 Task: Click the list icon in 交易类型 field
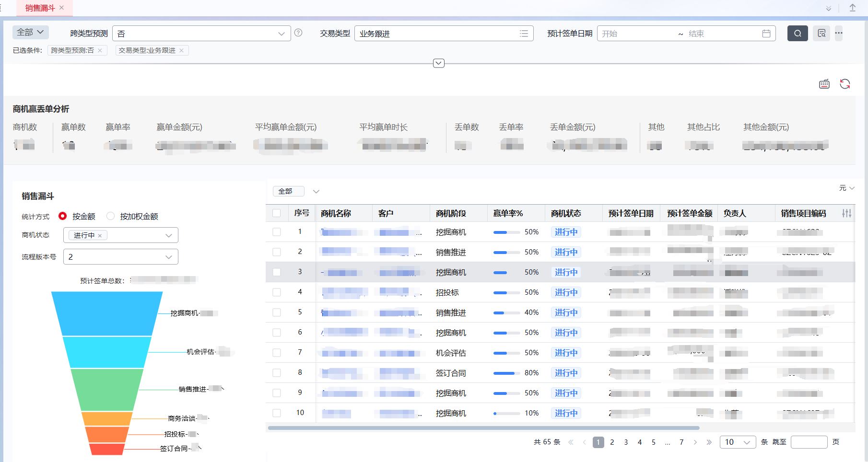(524, 34)
